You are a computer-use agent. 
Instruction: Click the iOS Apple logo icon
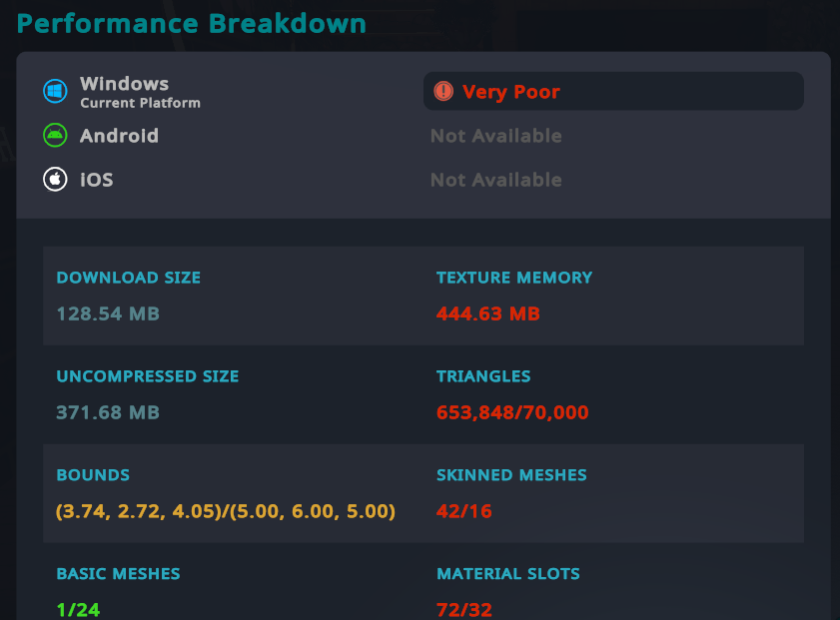(55, 179)
